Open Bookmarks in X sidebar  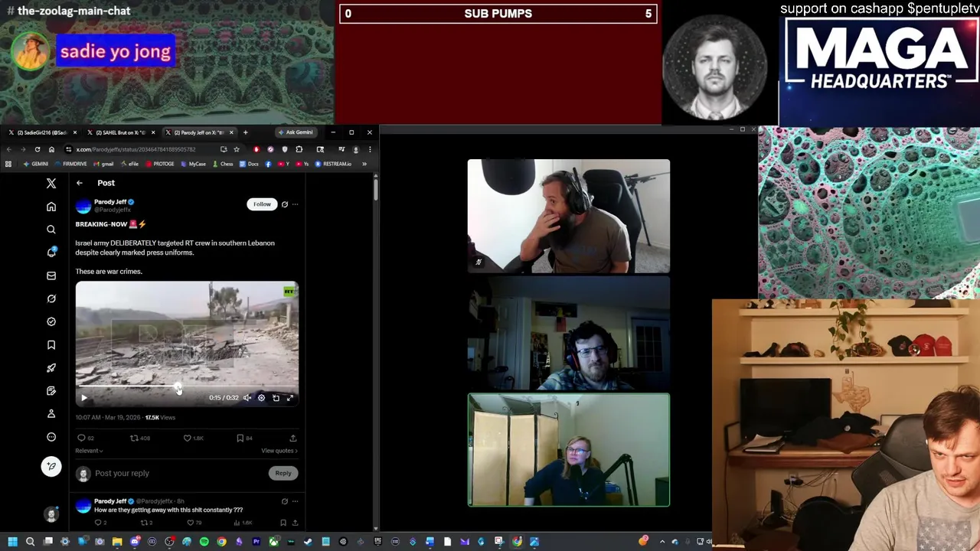(x=51, y=345)
